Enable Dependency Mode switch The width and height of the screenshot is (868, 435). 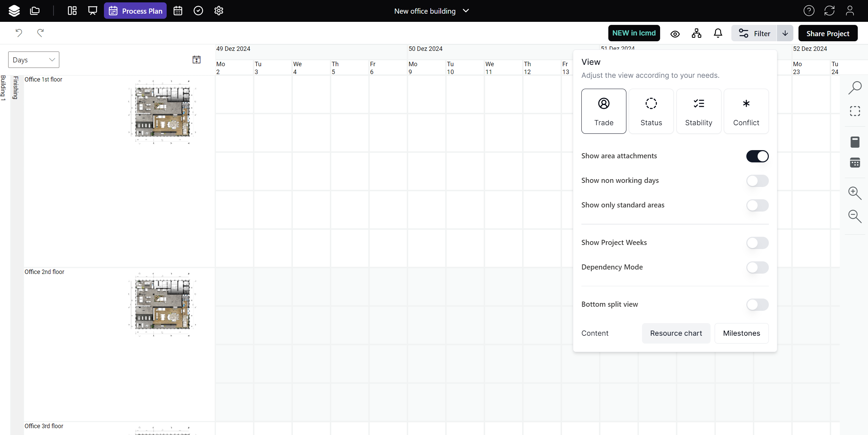coord(757,267)
